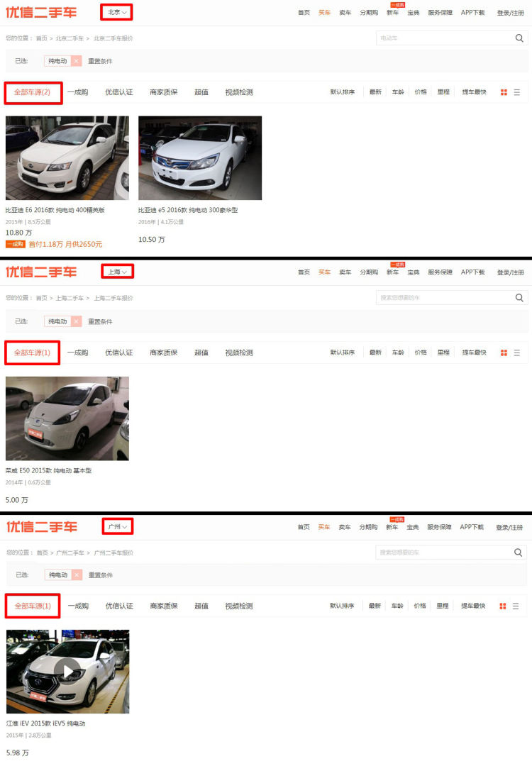
Task: Open the 比亚迪 E6 2016款 纯电动 title link
Action: 55,210
